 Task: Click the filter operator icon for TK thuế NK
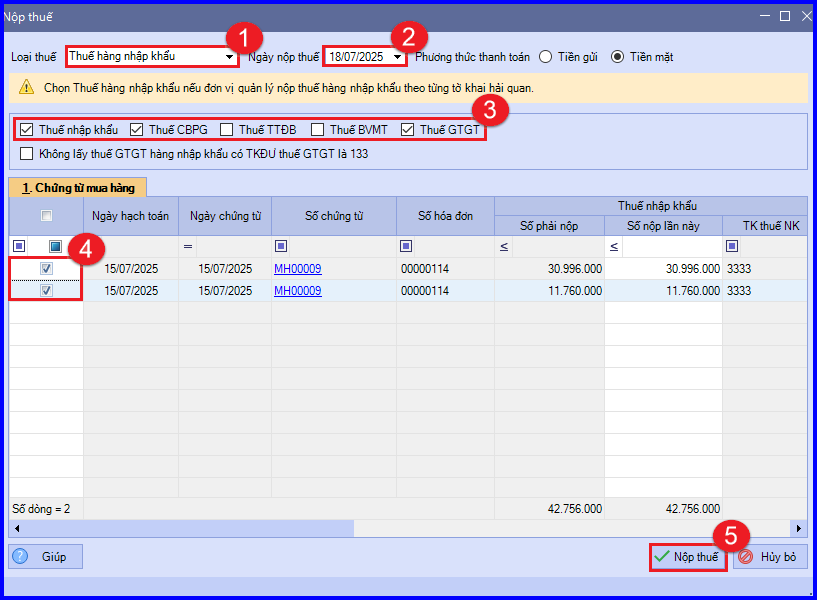(732, 246)
